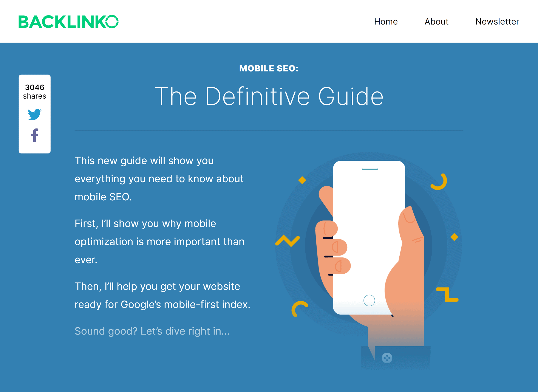The image size is (538, 392).
Task: Click the Facebook share icon
Action: (34, 136)
